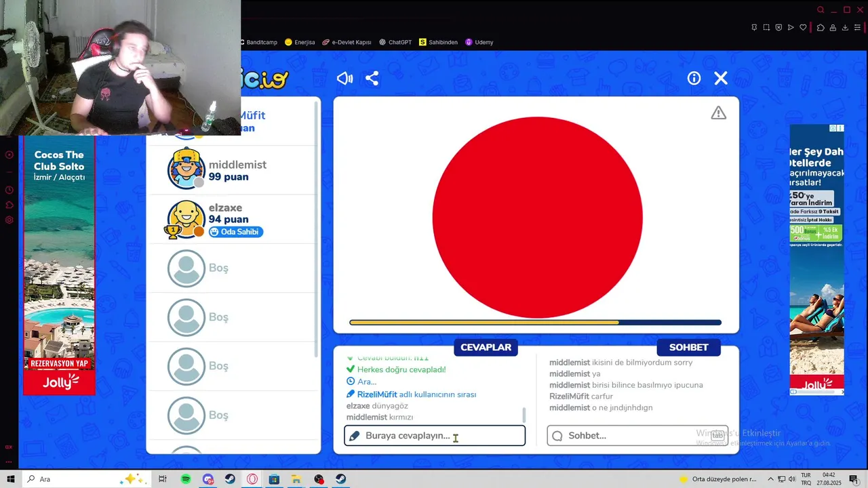Open the Enerjisa bookmark

click(x=300, y=42)
